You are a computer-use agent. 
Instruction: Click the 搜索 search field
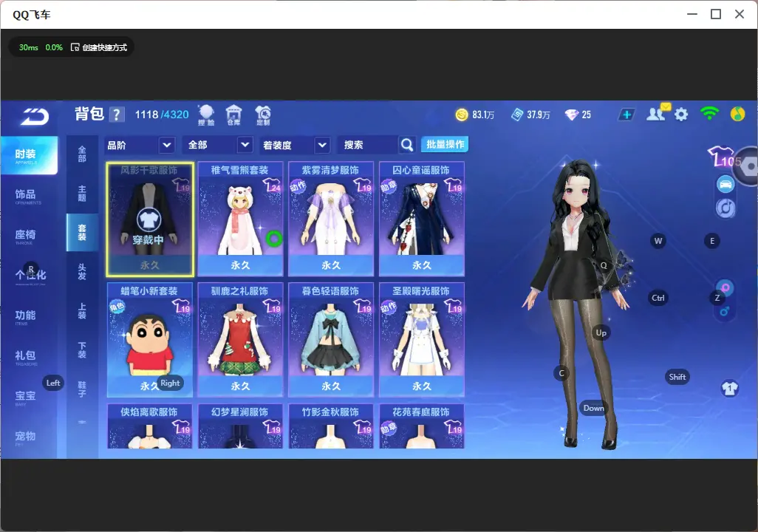coord(369,145)
